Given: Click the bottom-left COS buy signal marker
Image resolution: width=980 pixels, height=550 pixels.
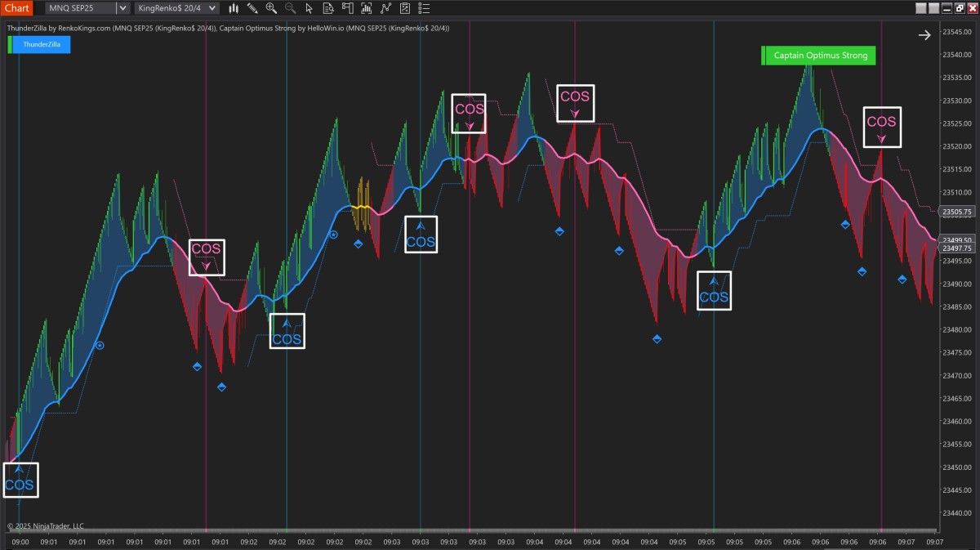Looking at the screenshot, I should tap(20, 481).
